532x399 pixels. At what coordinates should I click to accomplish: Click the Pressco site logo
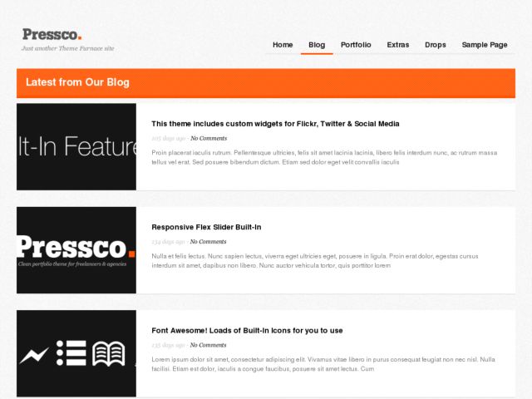[52, 35]
